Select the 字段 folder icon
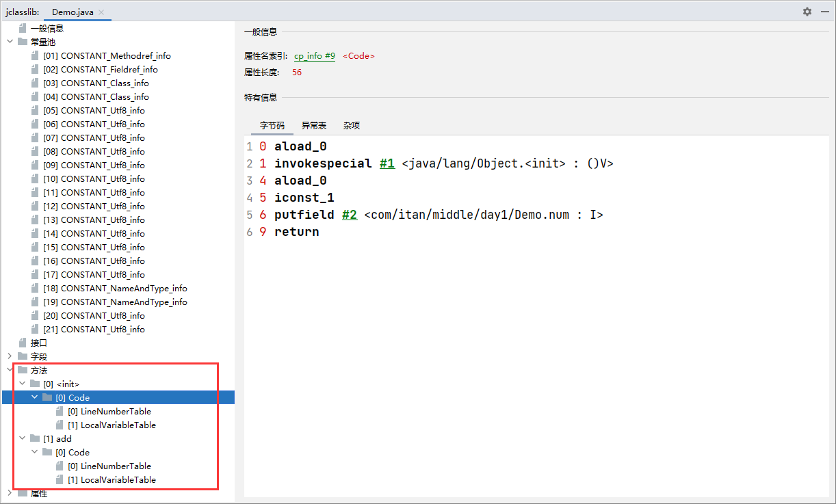Screen dimensions: 836x504 coord(23,356)
